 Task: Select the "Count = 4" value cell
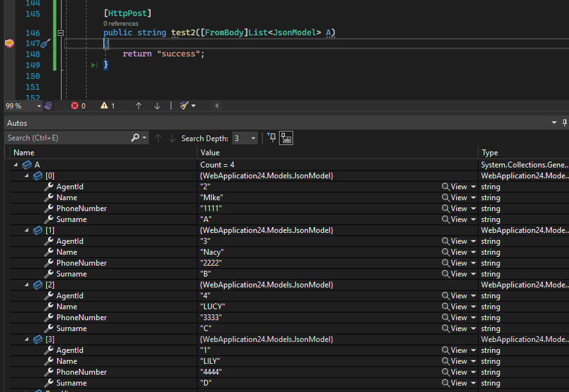337,165
